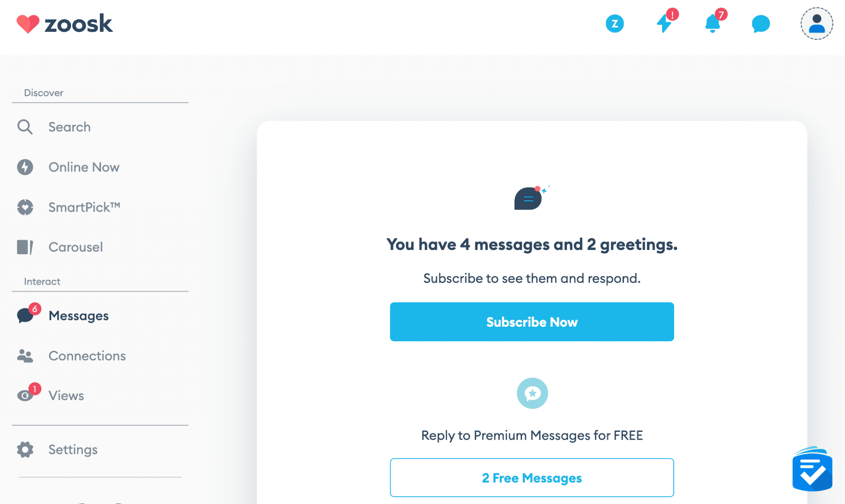Open the profile avatar menu
Screen dimensions: 845x504
click(x=817, y=24)
